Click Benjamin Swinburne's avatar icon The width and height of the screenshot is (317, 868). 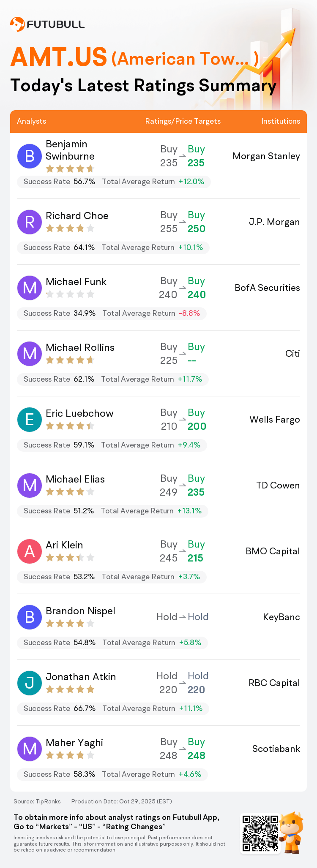point(30,156)
